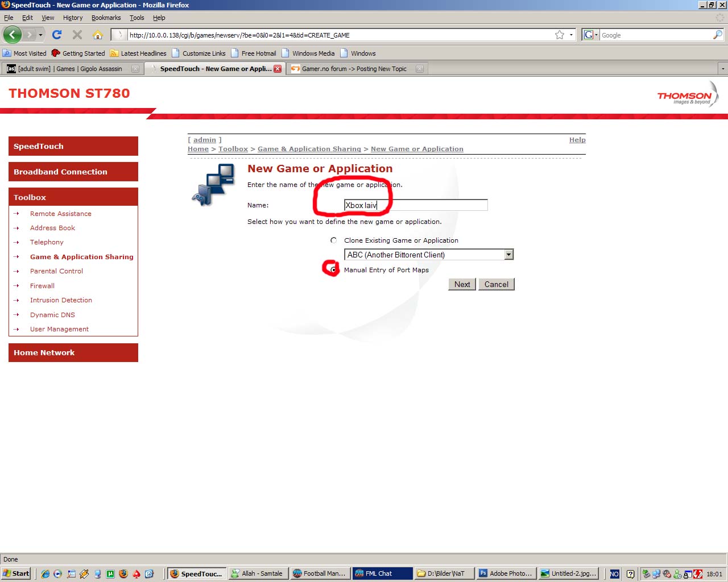Select Manual Entry of Port Maps radio

(333, 270)
